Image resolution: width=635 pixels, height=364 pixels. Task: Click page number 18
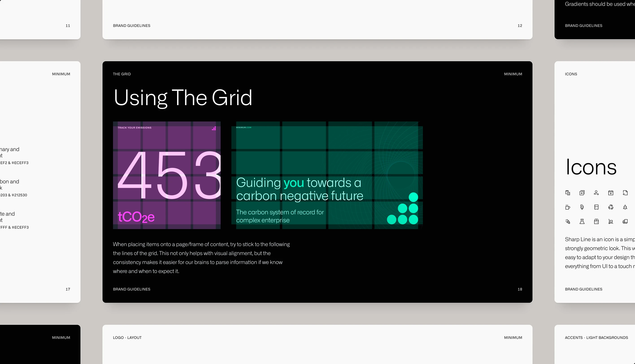pyautogui.click(x=520, y=289)
